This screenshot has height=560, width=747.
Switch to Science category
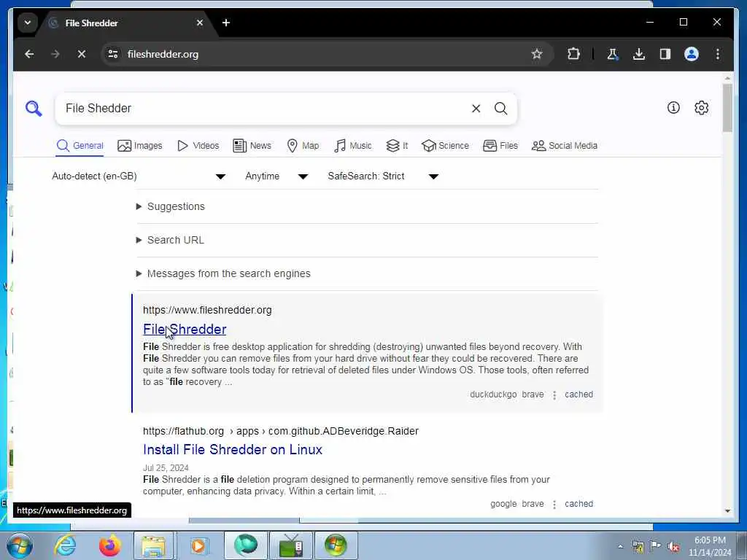point(446,146)
